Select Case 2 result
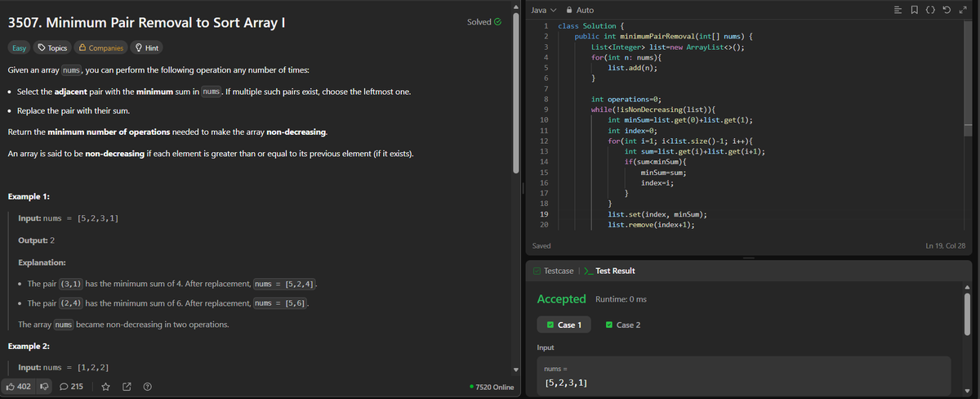The width and height of the screenshot is (980, 399). click(x=623, y=325)
